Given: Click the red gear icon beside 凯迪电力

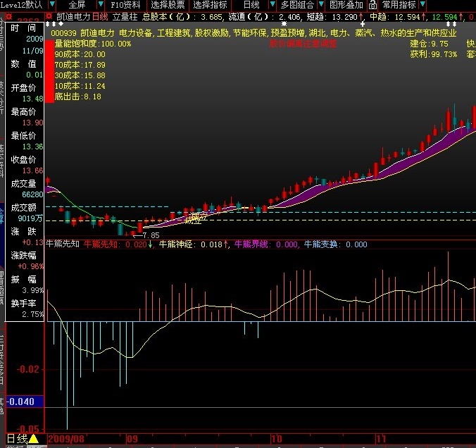Looking at the screenshot, I should click(49, 16).
